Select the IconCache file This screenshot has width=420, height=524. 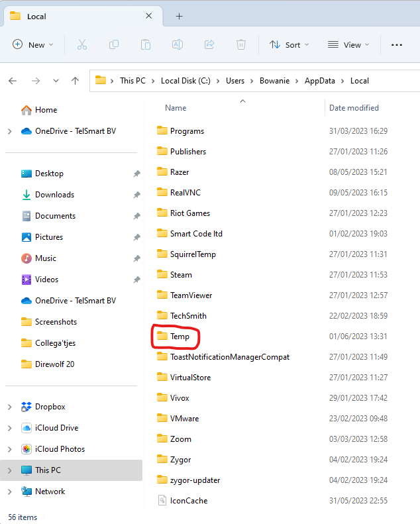(188, 501)
